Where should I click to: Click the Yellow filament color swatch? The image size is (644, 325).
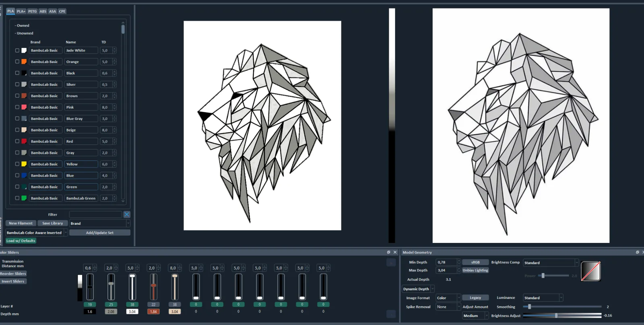24,164
